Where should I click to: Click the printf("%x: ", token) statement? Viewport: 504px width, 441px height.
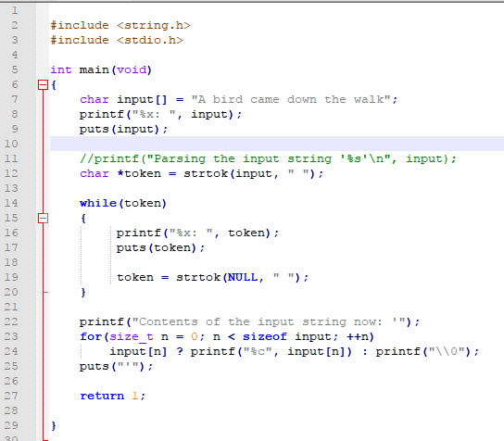click(197, 233)
